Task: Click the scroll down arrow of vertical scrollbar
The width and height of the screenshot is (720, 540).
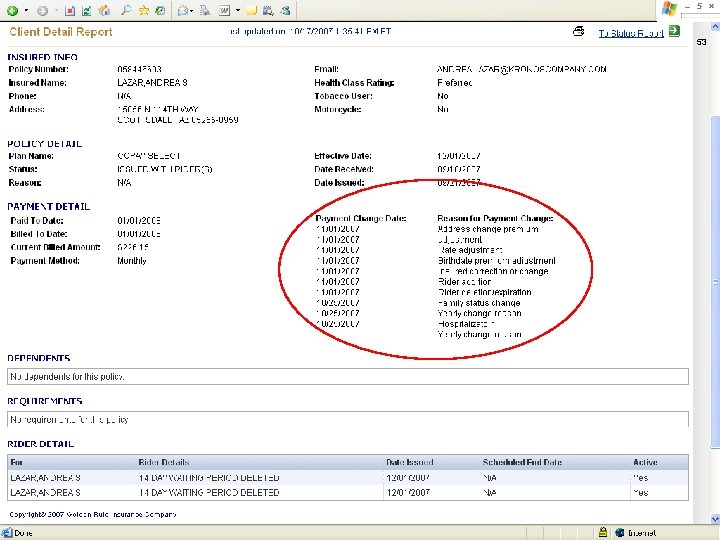Action: 715,519
